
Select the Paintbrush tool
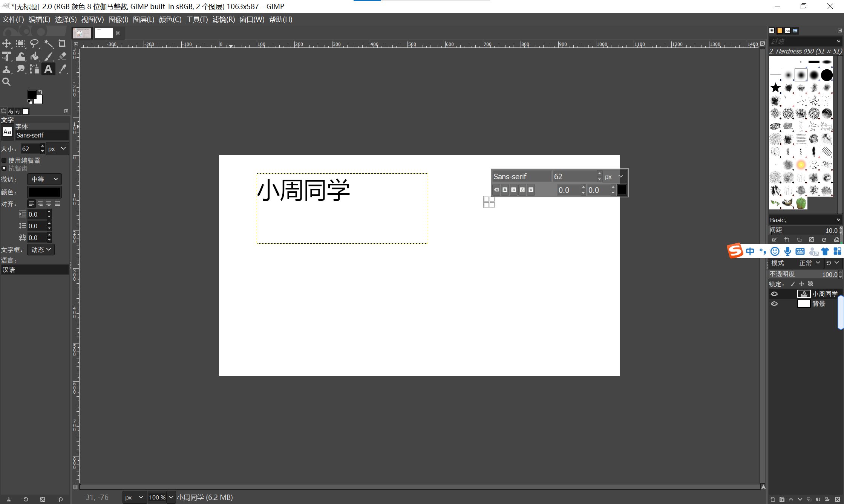pos(49,57)
